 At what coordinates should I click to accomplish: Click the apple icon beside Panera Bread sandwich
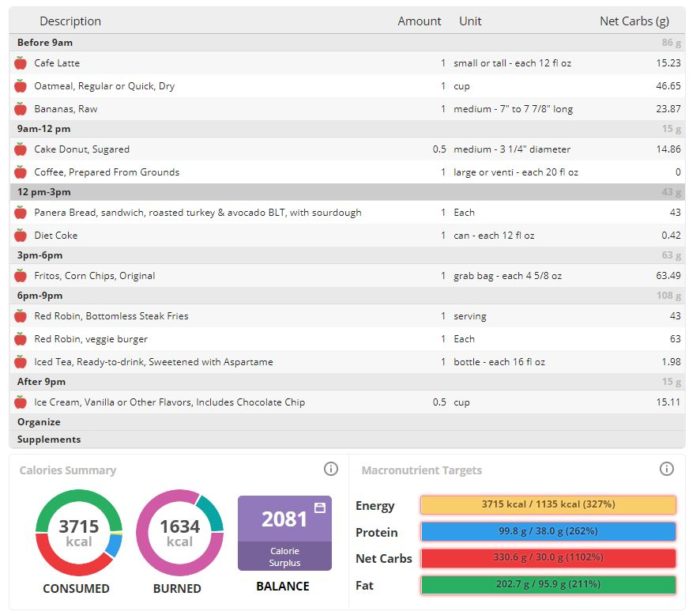21,212
